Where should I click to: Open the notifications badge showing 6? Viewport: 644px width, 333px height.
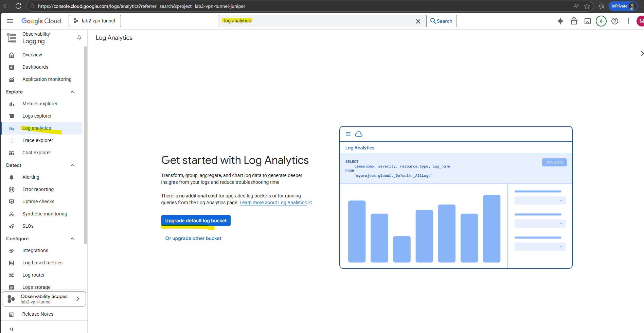(601, 21)
